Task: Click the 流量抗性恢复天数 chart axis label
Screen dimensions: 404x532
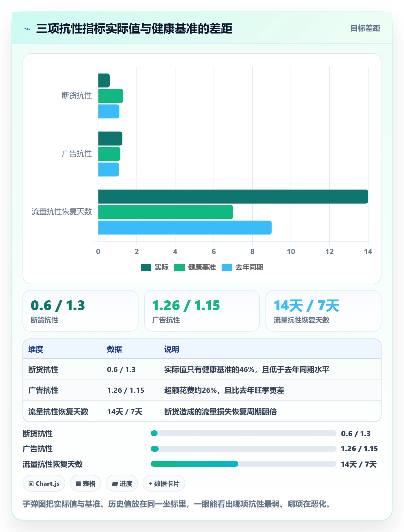Action: pos(62,212)
